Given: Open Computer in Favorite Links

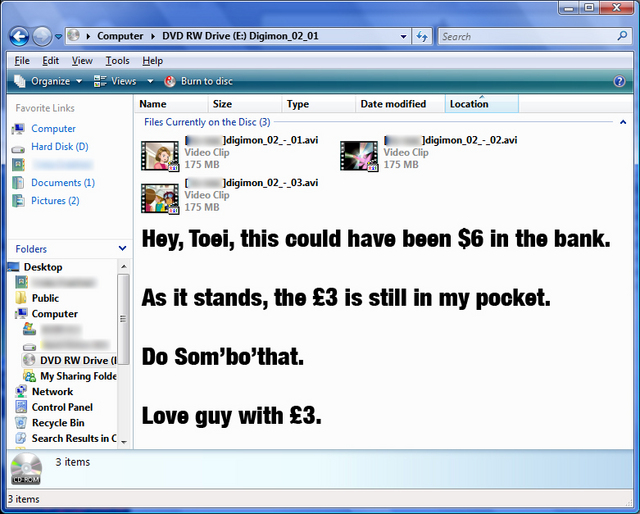Looking at the screenshot, I should [53, 129].
